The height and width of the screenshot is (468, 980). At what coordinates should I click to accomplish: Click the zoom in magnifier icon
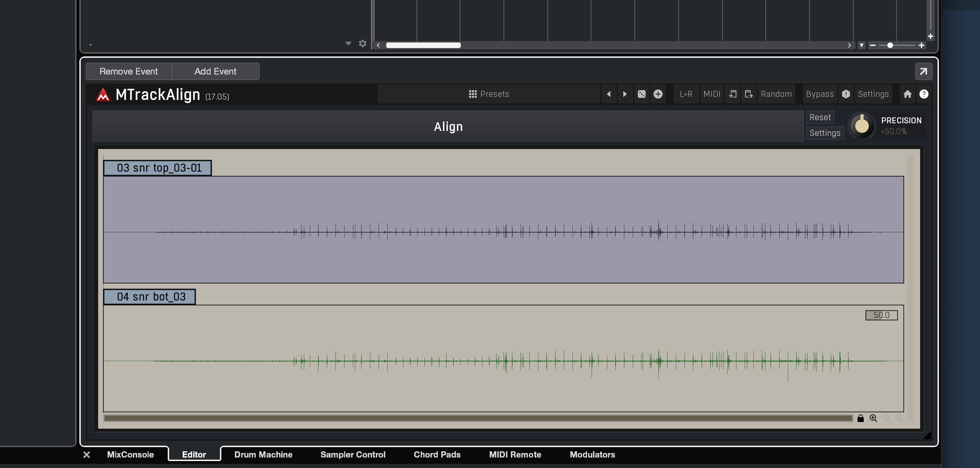tap(873, 418)
